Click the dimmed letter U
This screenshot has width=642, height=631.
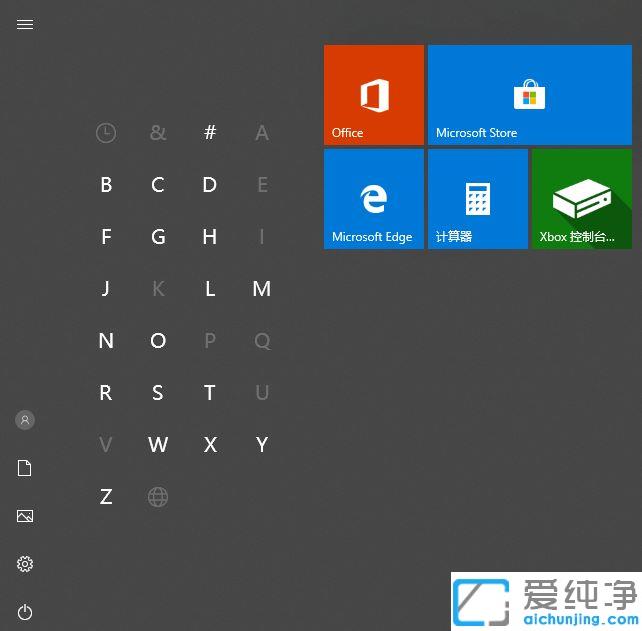[x=262, y=393]
